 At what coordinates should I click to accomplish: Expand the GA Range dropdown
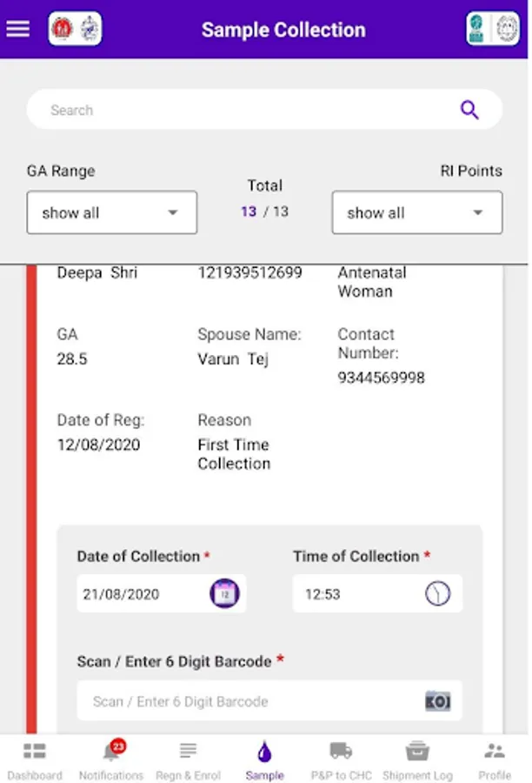coord(112,213)
